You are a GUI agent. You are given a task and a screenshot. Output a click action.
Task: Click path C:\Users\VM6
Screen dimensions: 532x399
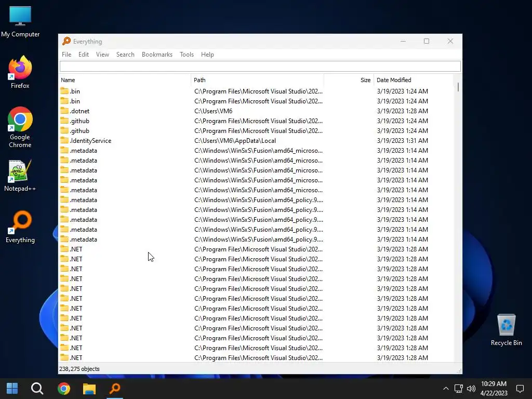coord(214,111)
